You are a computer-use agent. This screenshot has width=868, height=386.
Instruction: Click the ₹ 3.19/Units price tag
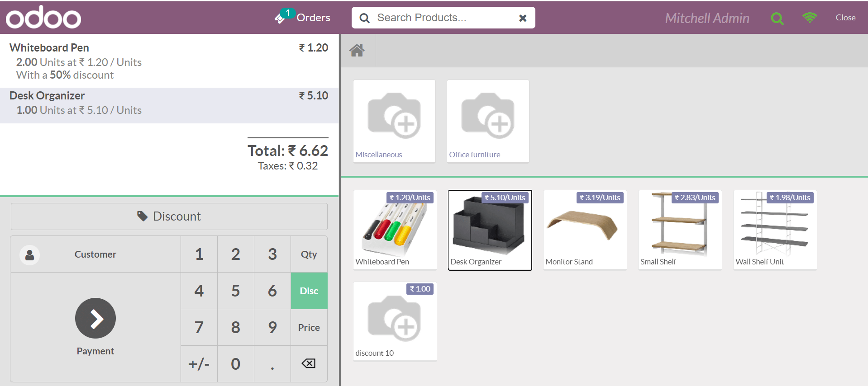600,198
